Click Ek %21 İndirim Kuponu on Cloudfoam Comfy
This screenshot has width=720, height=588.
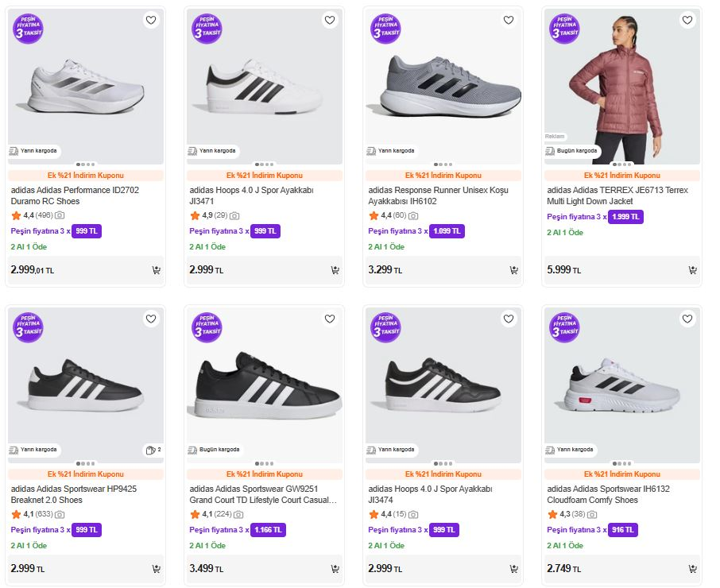[x=622, y=474]
